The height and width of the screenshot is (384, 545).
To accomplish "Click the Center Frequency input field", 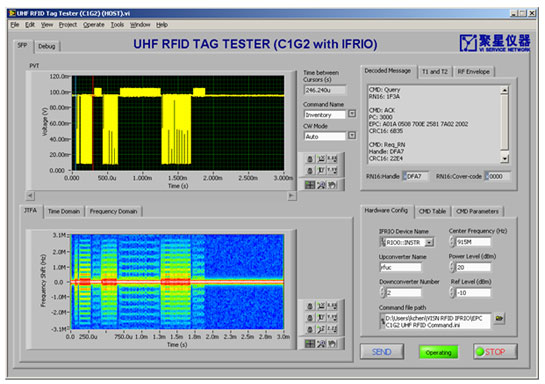I will pyautogui.click(x=473, y=242).
